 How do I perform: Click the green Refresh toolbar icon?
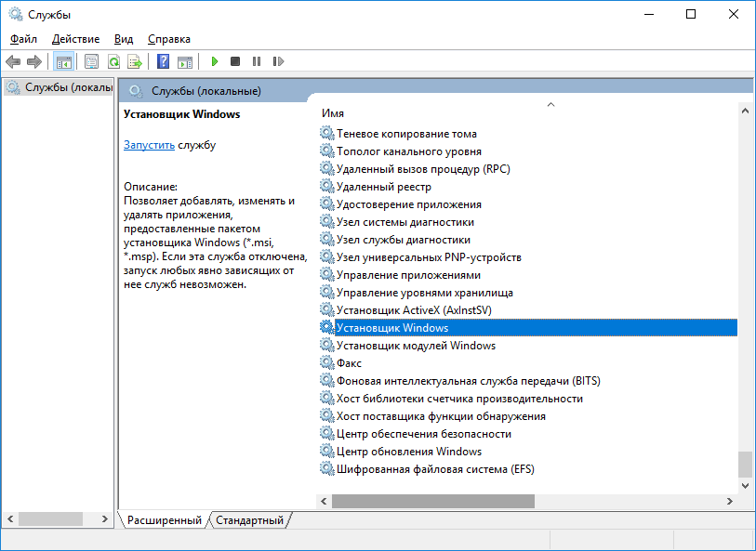click(x=113, y=61)
